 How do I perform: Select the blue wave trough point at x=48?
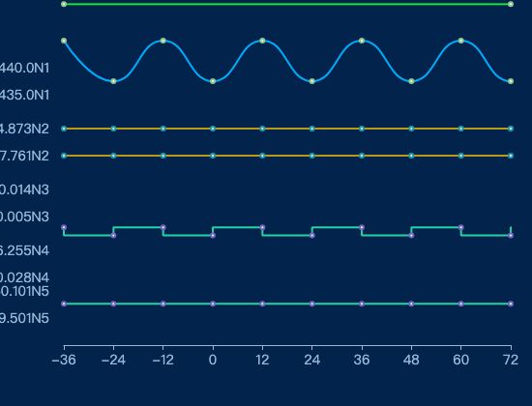(411, 81)
